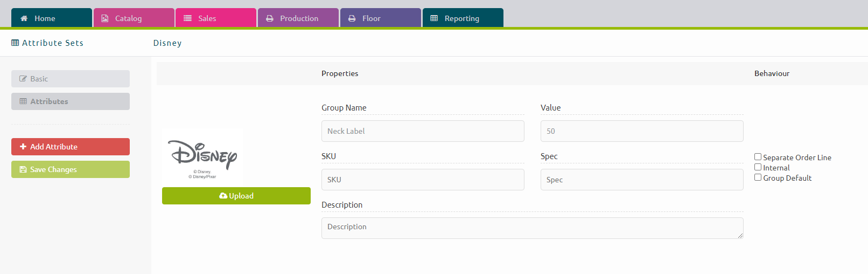Click the plus icon on Add Attribute
This screenshot has width=868, height=274.
(23, 147)
